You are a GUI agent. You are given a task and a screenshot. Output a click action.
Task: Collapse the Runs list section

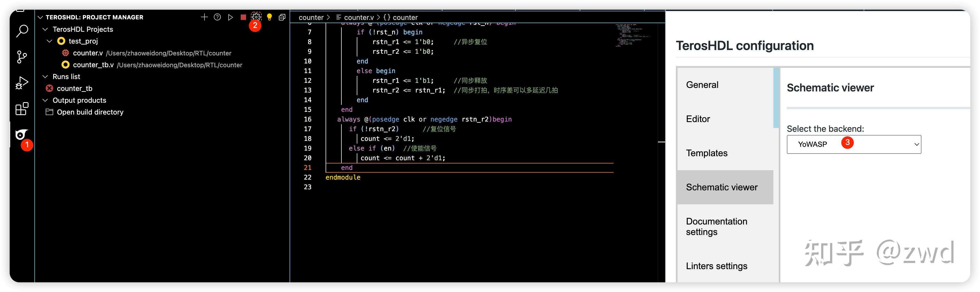pyautogui.click(x=45, y=77)
